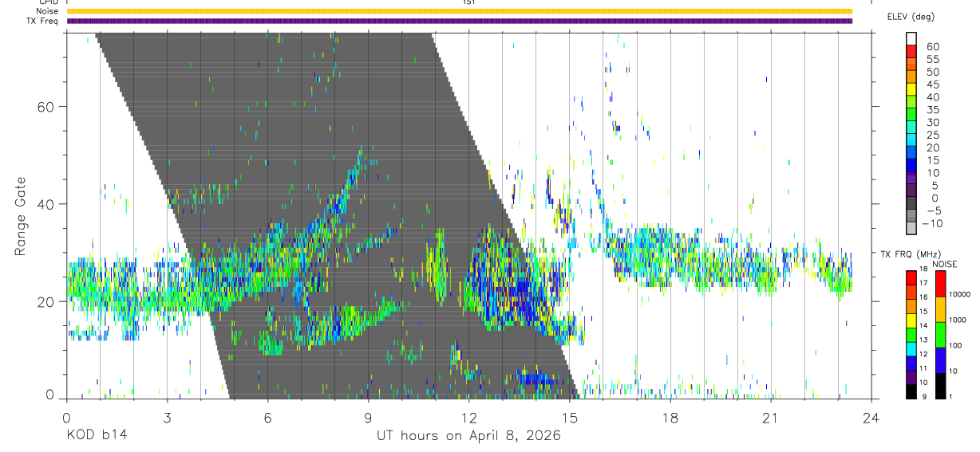The height and width of the screenshot is (452, 980).
Task: Click the y-axis range gate label 40
Action: [x=46, y=204]
